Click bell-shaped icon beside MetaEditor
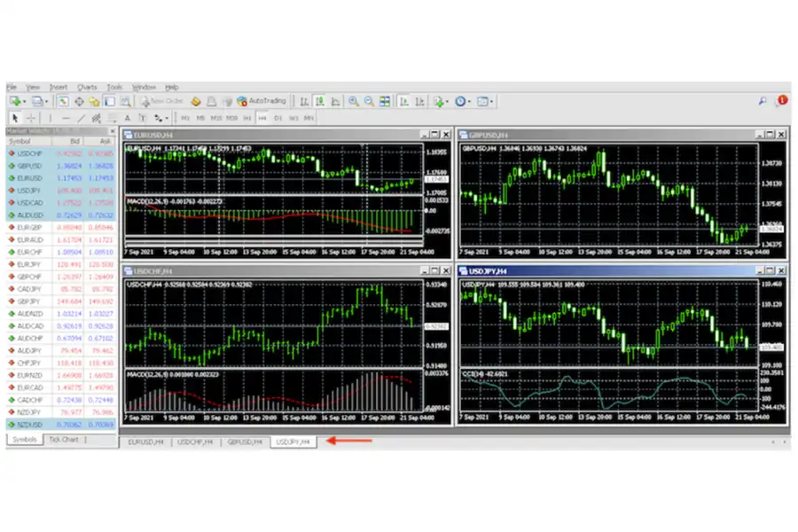 [x=211, y=101]
